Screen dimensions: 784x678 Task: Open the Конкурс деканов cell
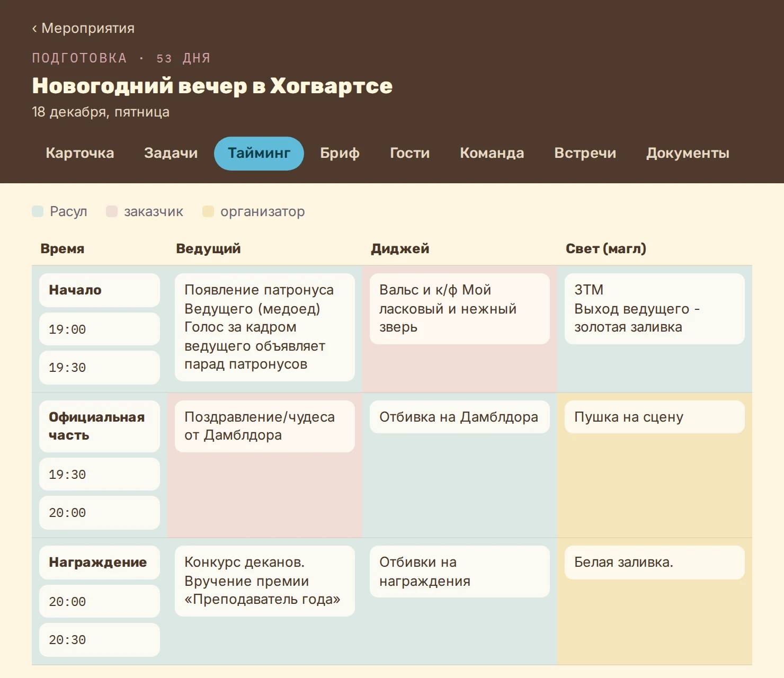265,581
